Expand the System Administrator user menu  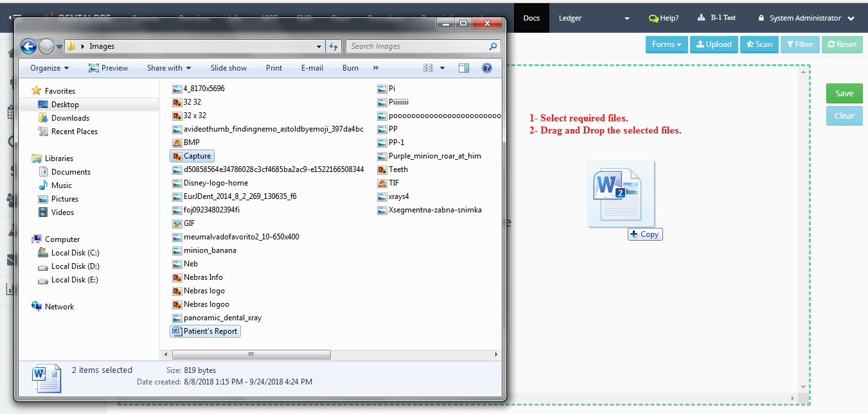806,18
